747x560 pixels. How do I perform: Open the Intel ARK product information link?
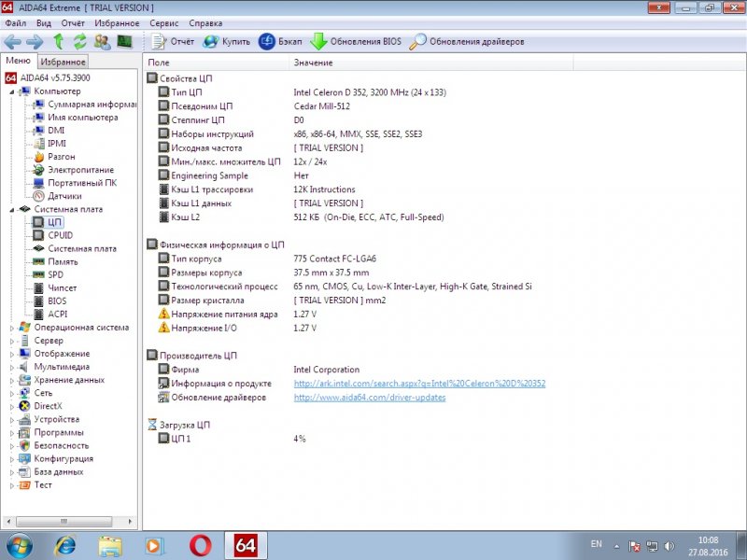tap(419, 384)
